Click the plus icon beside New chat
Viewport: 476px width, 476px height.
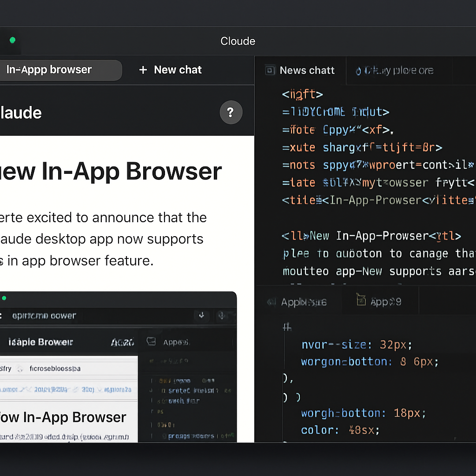click(143, 70)
